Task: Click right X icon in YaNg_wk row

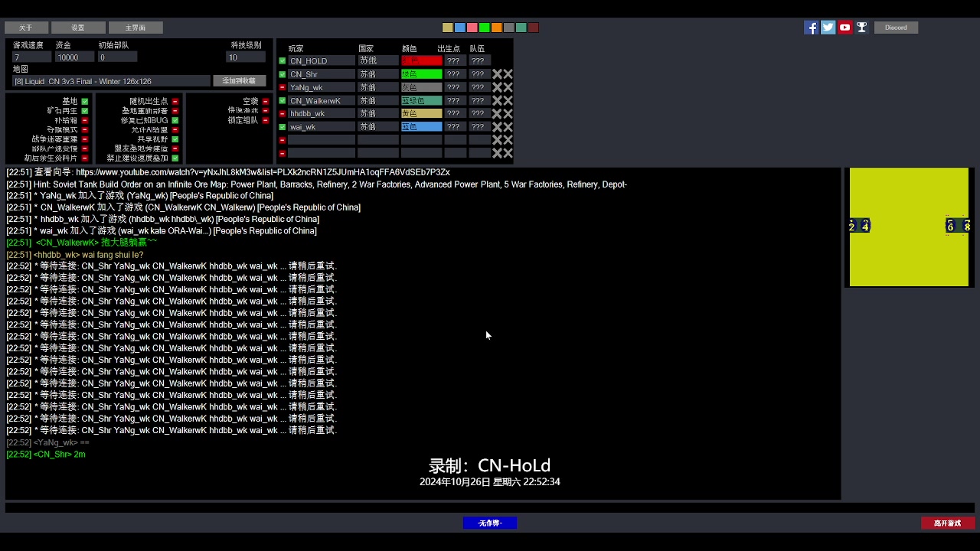Action: coord(508,87)
